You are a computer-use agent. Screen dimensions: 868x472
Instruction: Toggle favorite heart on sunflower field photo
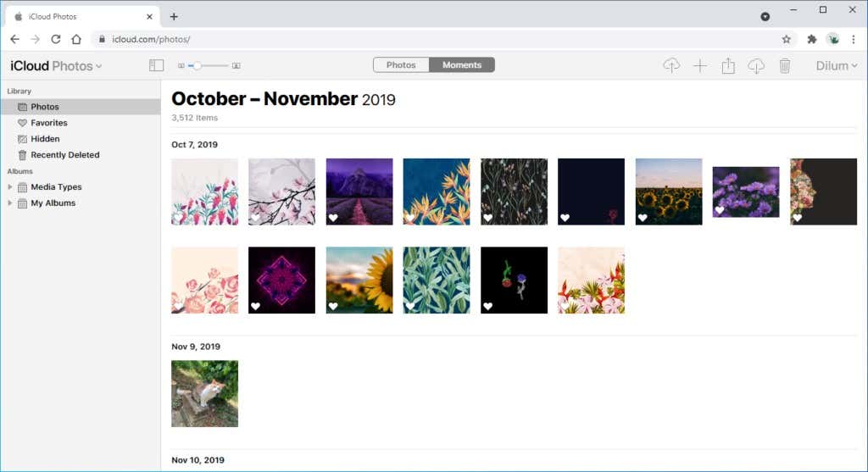[x=643, y=218]
